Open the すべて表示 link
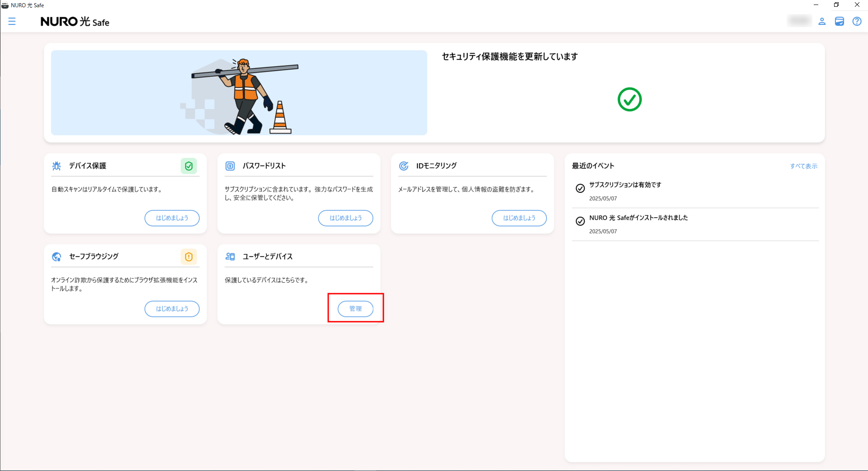Image resolution: width=868 pixels, height=471 pixels. click(x=803, y=166)
